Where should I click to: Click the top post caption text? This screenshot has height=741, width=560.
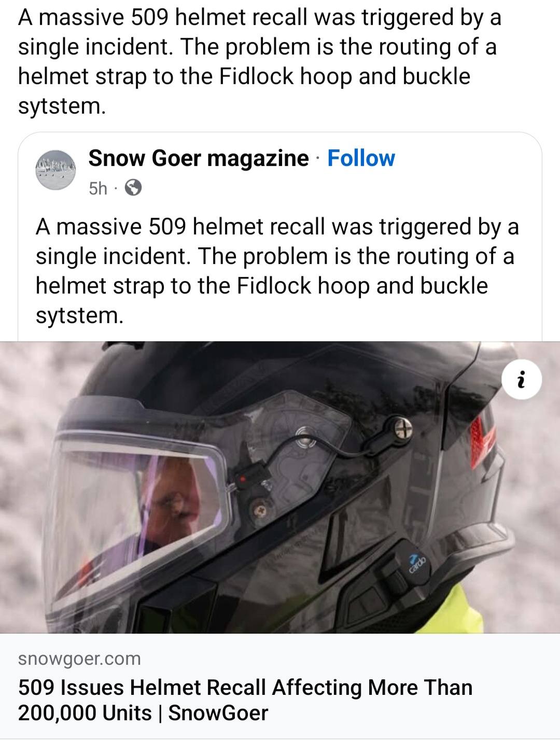click(x=260, y=61)
